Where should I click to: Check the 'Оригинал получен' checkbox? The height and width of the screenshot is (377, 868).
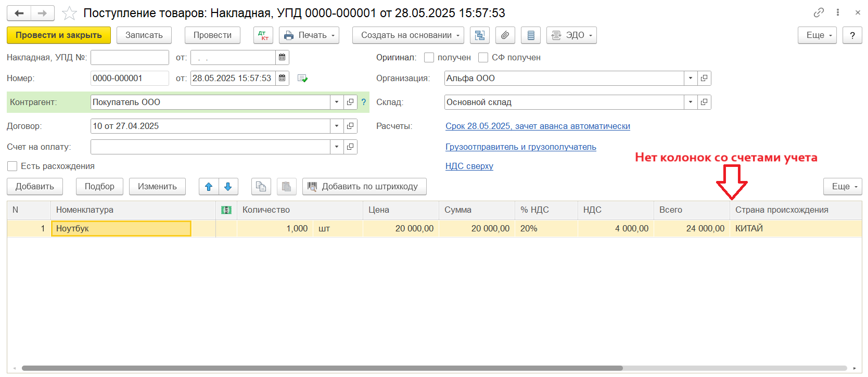429,58
